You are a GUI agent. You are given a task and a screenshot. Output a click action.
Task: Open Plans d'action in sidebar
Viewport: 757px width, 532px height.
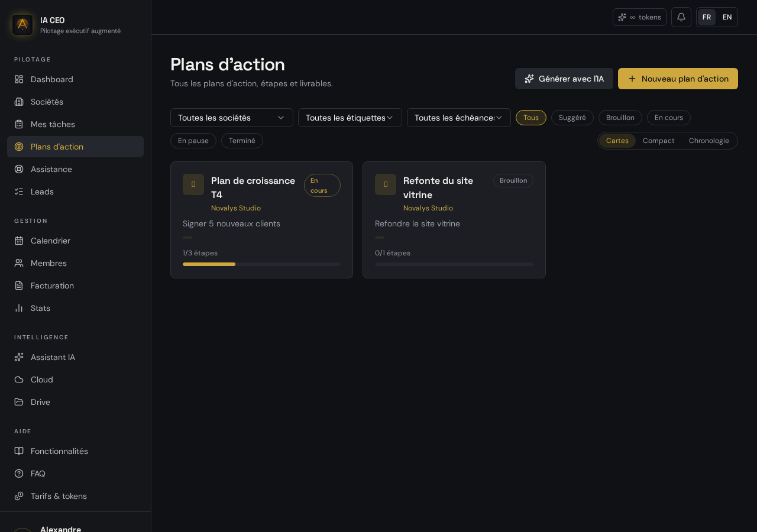coord(75,147)
